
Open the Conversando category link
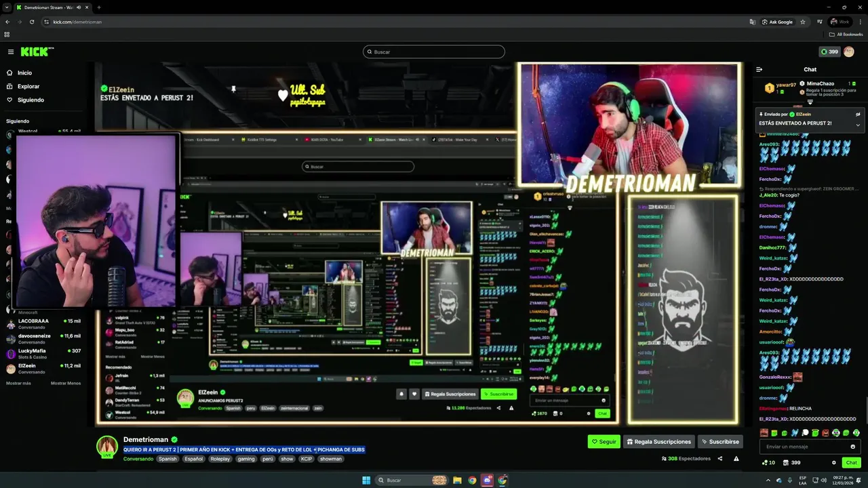point(138,459)
